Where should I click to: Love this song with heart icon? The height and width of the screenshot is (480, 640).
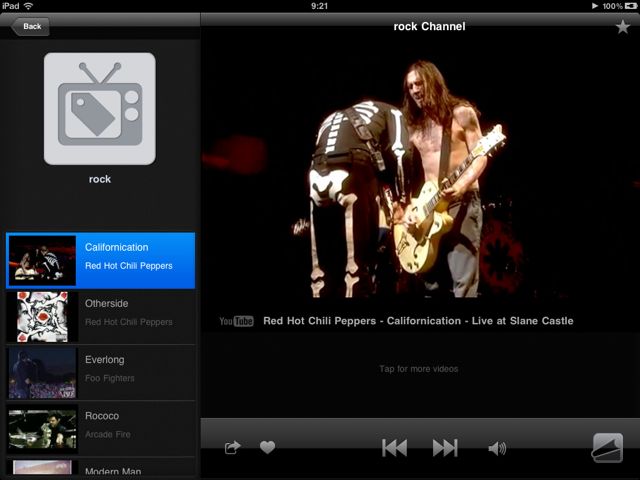(x=267, y=447)
